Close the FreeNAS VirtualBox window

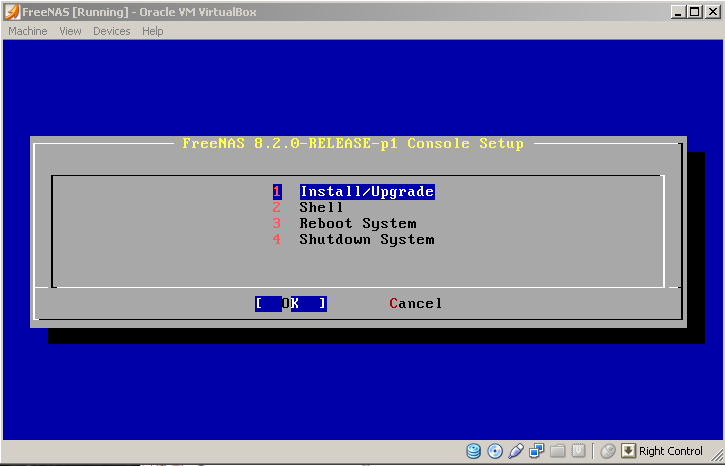pos(713,12)
